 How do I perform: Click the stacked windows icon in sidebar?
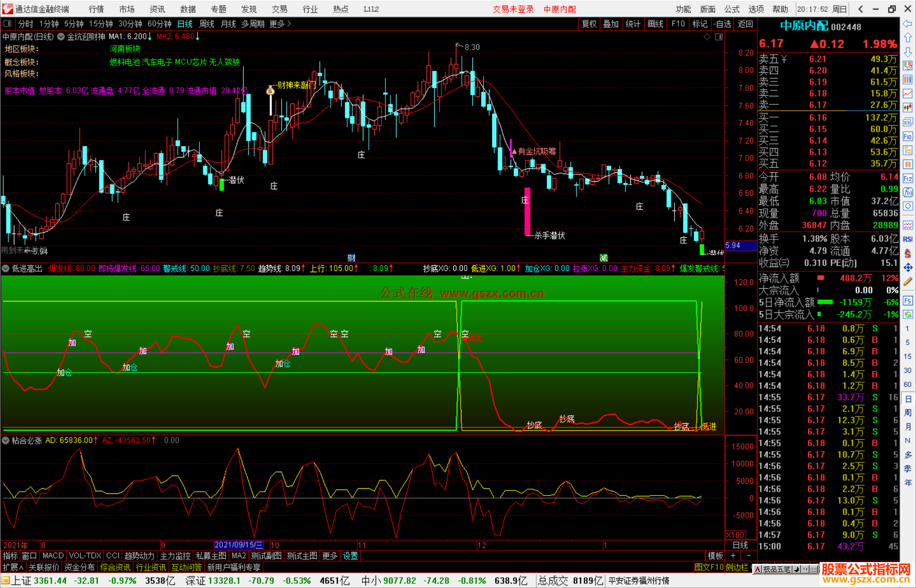pos(908,122)
